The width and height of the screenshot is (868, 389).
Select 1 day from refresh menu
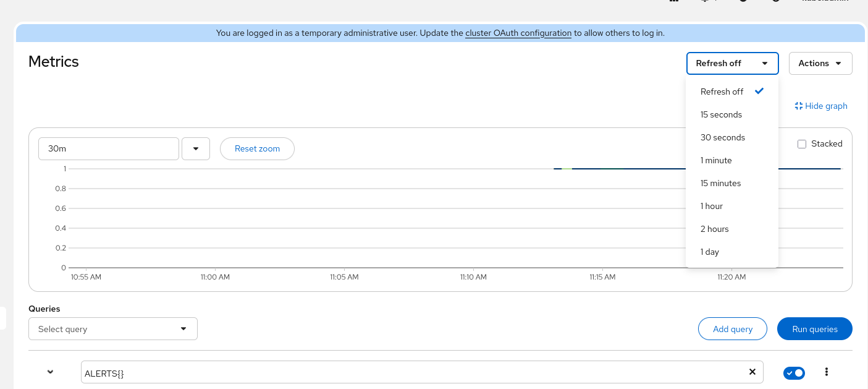[710, 252]
